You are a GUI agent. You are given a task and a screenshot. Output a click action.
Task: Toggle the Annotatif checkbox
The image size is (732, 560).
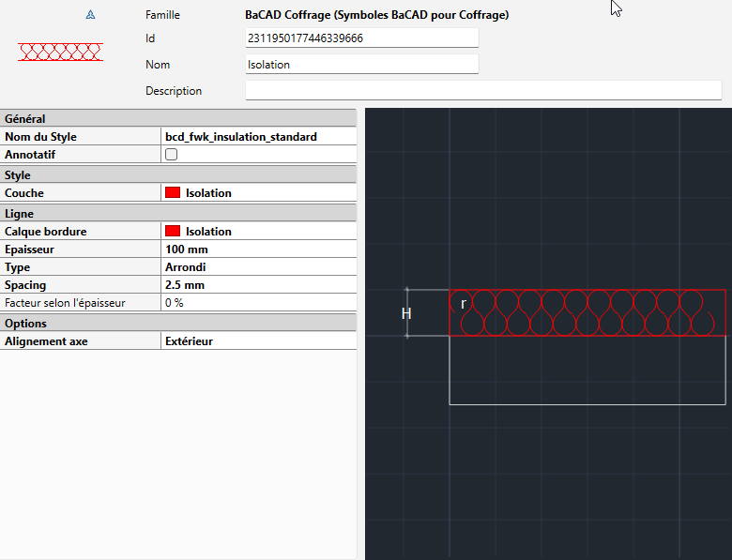tap(172, 155)
